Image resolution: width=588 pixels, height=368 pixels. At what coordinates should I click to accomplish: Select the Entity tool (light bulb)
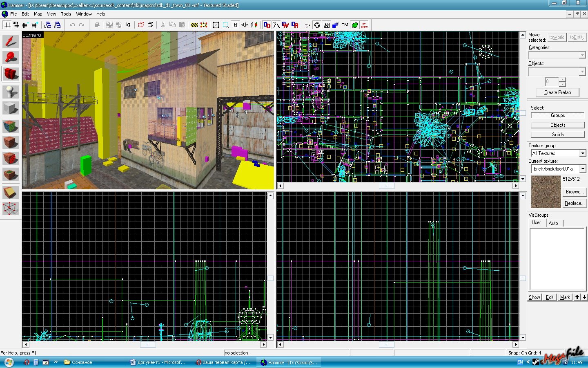click(x=11, y=92)
